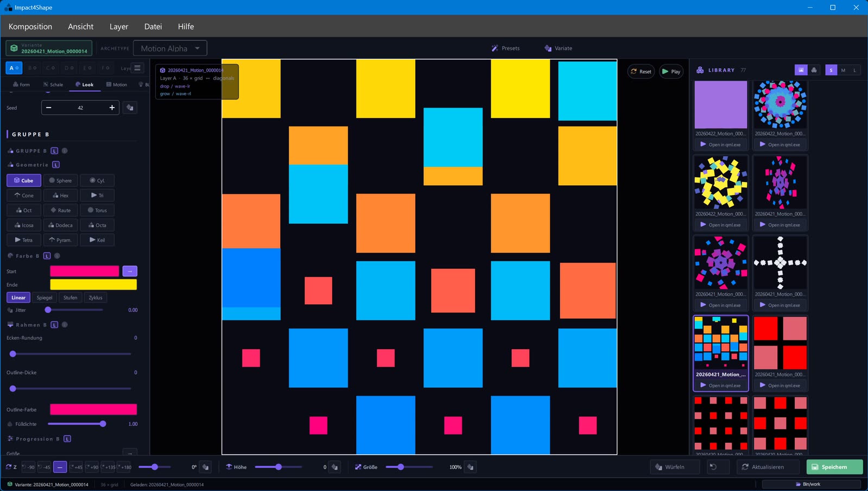Screen dimensions: 868x491
Task: Switch library thumbnail size to M
Action: [x=843, y=70]
